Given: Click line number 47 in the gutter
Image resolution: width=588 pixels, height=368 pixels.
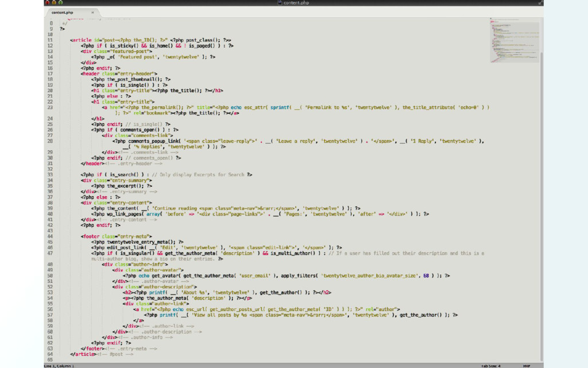Looking at the screenshot, I should coord(51,254).
